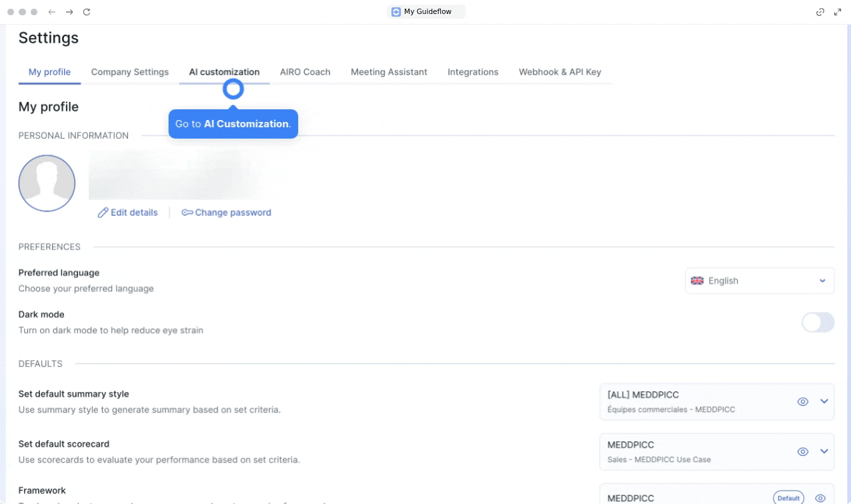Click Edit details link
This screenshot has height=504, width=851.
click(x=128, y=213)
